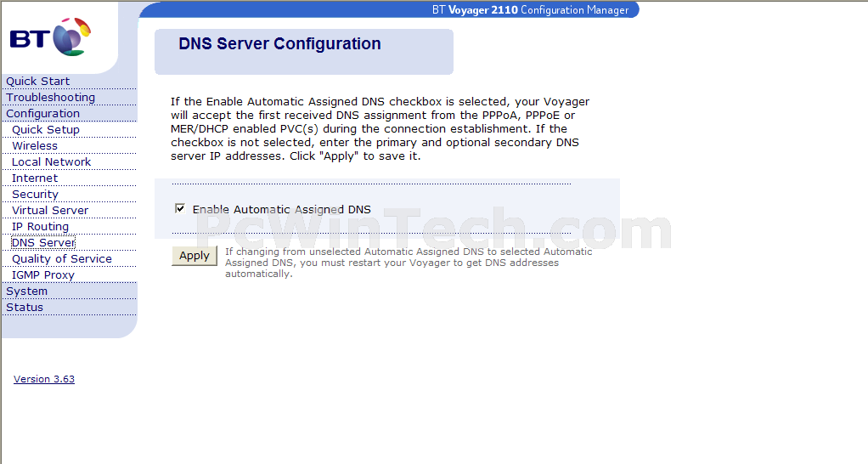Expand the System menu section
Image resolution: width=868 pixels, height=464 pixels.
point(26,291)
